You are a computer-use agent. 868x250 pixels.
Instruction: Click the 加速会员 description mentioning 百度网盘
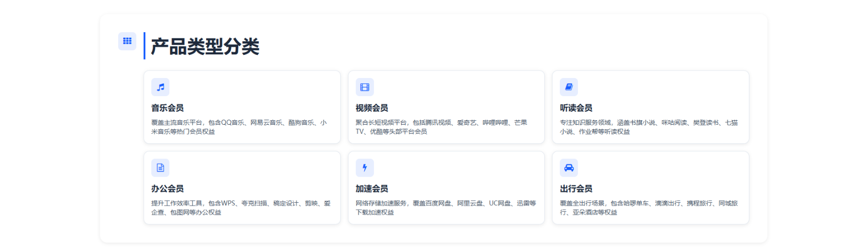point(445,208)
